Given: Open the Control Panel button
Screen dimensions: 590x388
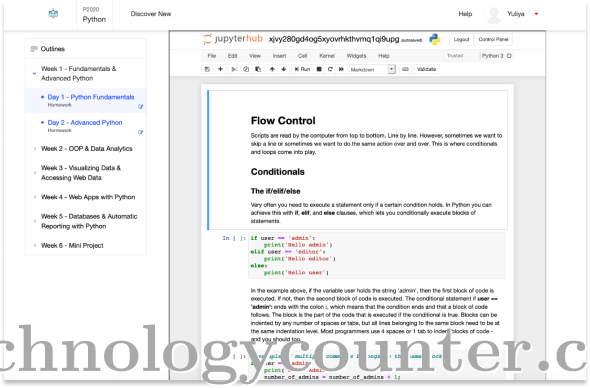Looking at the screenshot, I should pyautogui.click(x=493, y=40).
